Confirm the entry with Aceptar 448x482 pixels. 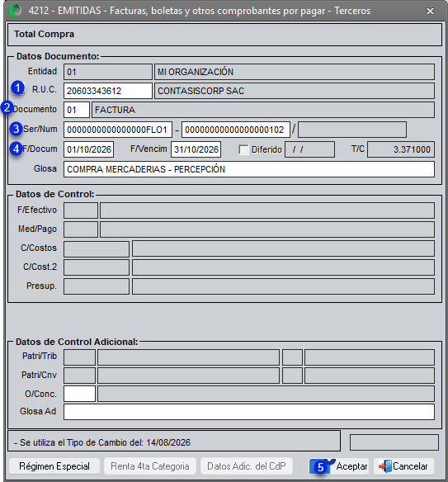(x=338, y=466)
